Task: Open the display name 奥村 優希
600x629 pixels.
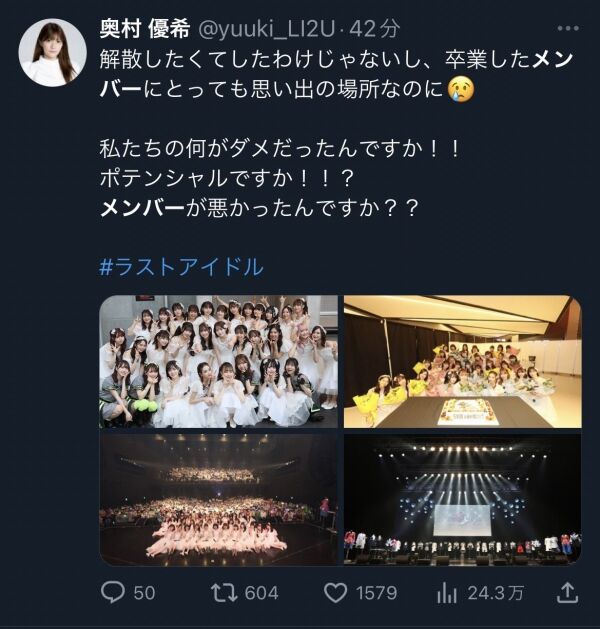Action: click(145, 29)
